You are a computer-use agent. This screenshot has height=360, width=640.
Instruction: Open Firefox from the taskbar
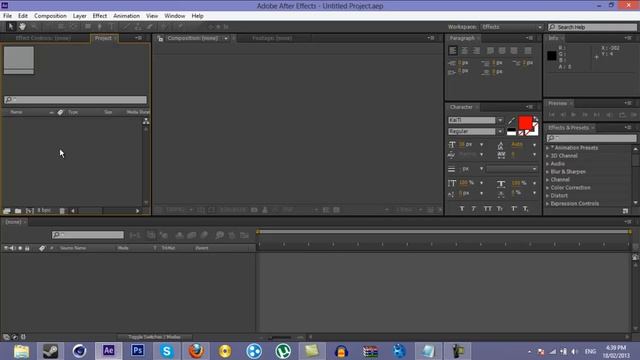click(x=196, y=351)
